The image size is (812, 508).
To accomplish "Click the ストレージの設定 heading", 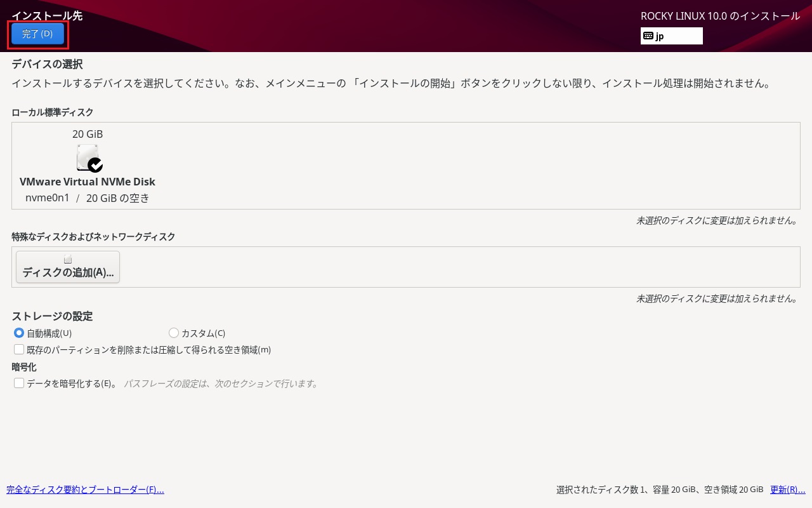I will tap(52, 316).
